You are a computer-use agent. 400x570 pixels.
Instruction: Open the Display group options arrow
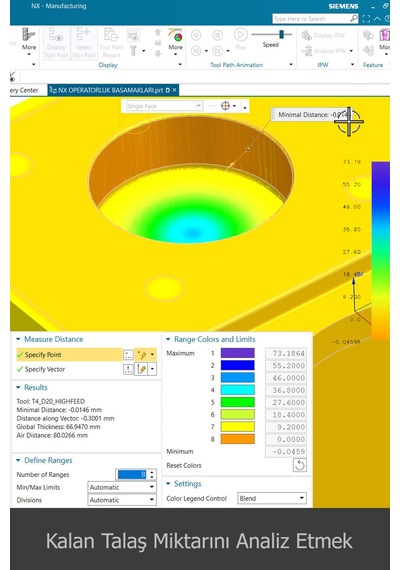180,64
